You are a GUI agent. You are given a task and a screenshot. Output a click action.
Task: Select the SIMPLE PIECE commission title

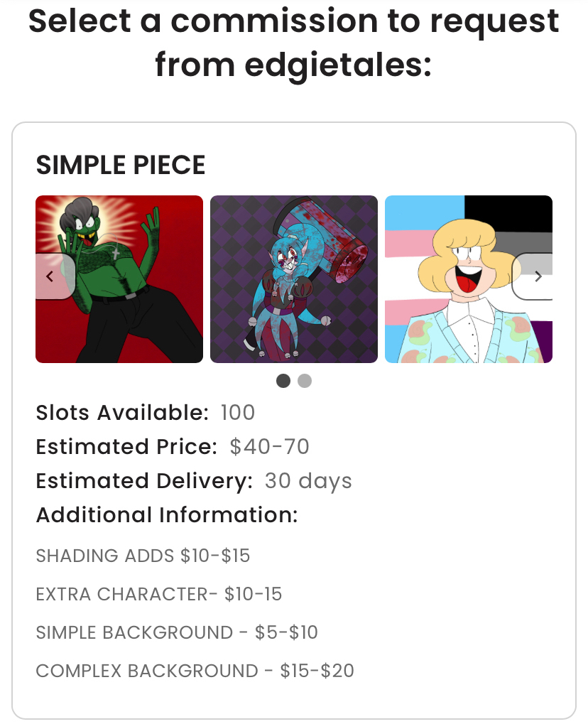click(x=121, y=166)
